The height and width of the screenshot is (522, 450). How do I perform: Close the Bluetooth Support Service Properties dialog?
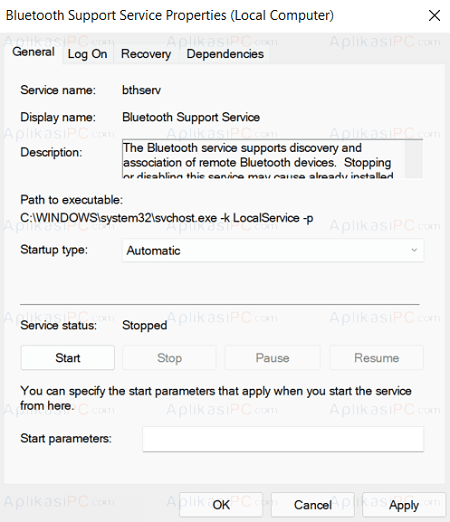pyautogui.click(x=434, y=15)
